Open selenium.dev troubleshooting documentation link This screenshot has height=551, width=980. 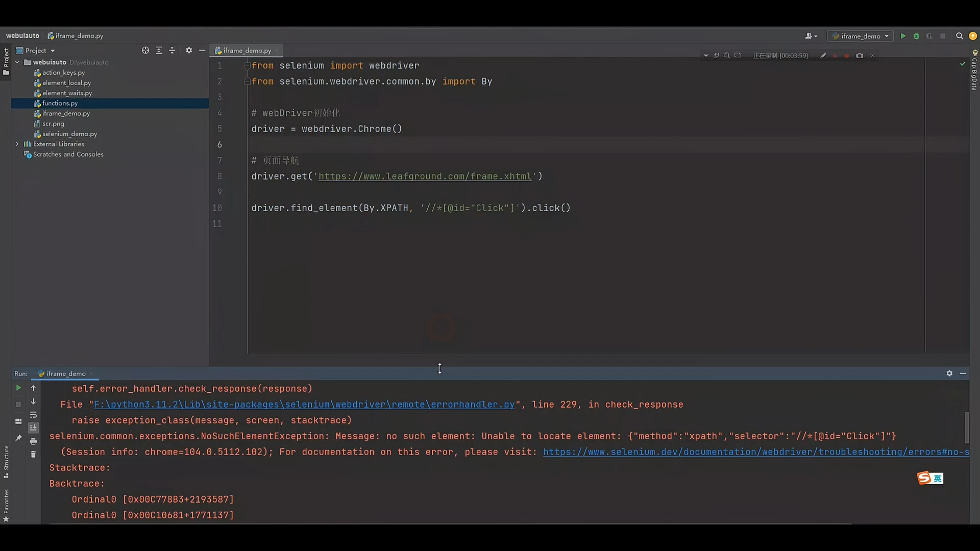click(756, 452)
